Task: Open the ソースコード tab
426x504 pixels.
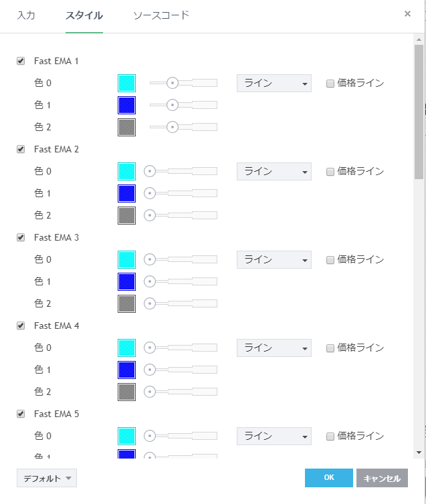Action: coord(161,15)
